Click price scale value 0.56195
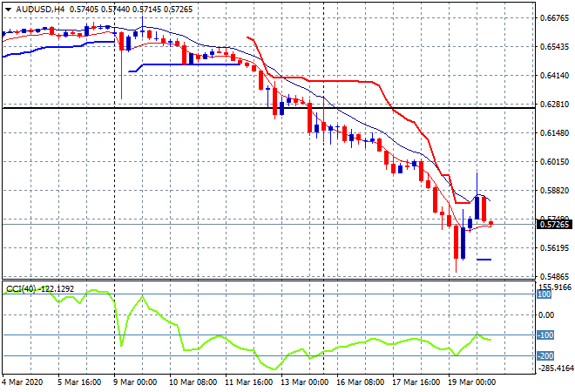This screenshot has height=392, width=575. [x=554, y=248]
